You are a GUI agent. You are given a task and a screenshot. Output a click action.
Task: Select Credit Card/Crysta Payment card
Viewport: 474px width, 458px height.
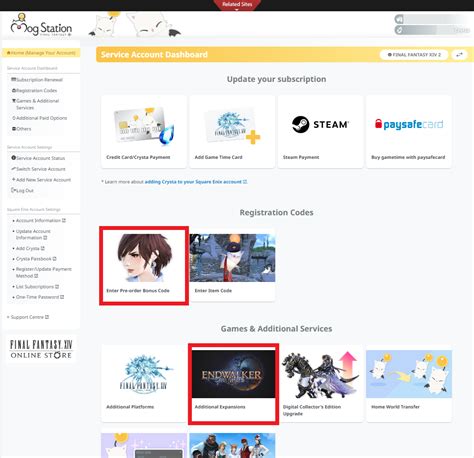[x=144, y=132]
